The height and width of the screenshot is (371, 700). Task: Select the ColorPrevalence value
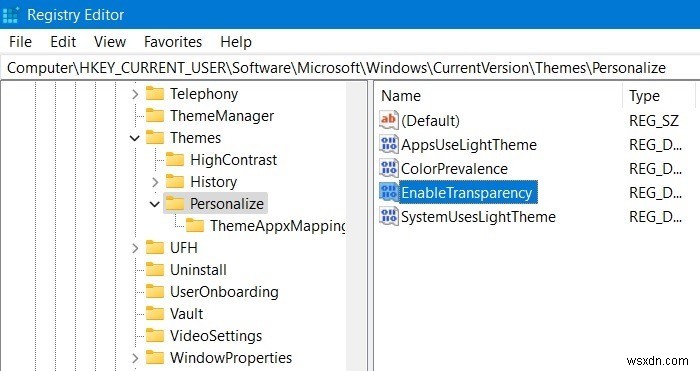tap(454, 169)
